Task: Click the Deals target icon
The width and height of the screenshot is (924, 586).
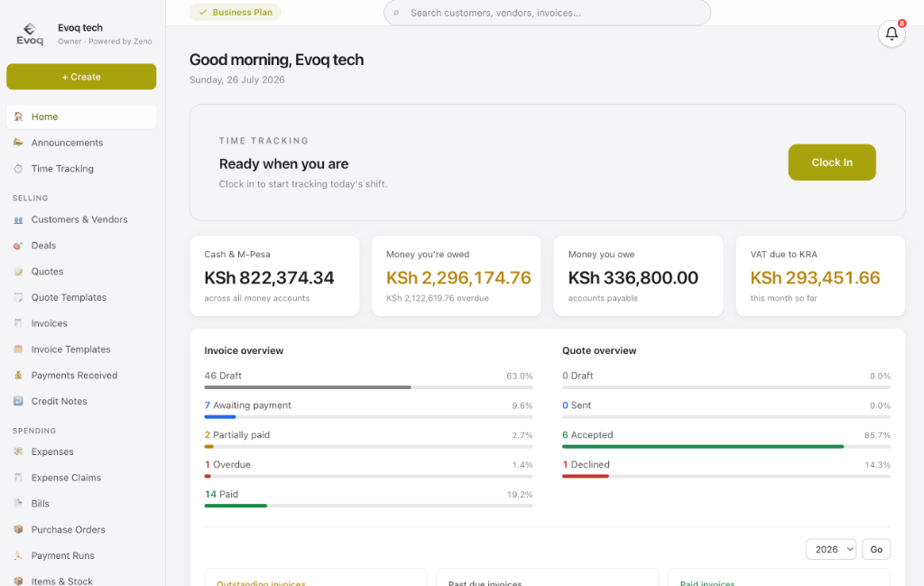Action: (18, 246)
